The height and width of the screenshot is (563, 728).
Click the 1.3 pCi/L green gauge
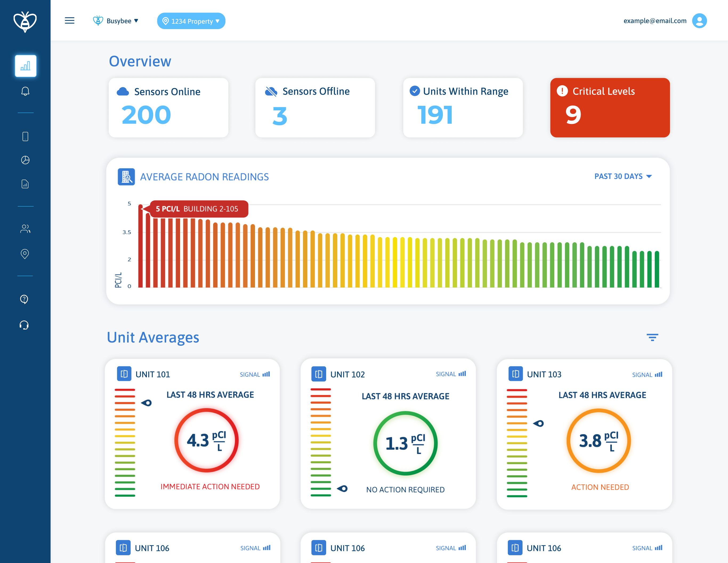point(405,443)
